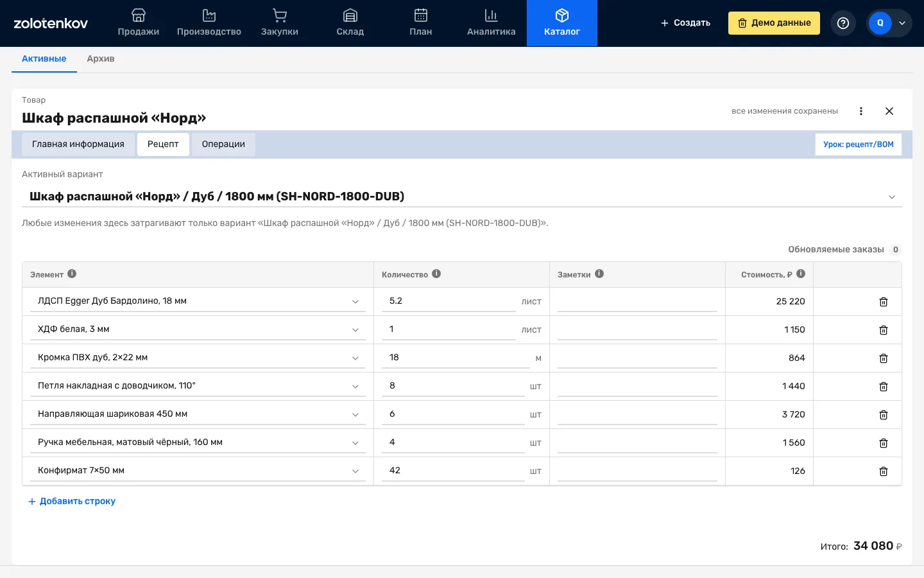Click notes field for Ручка мебельная
The width and height of the screenshot is (924, 578).
click(637, 442)
